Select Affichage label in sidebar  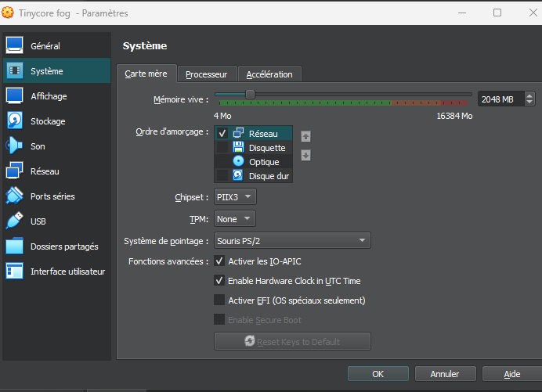click(x=49, y=96)
